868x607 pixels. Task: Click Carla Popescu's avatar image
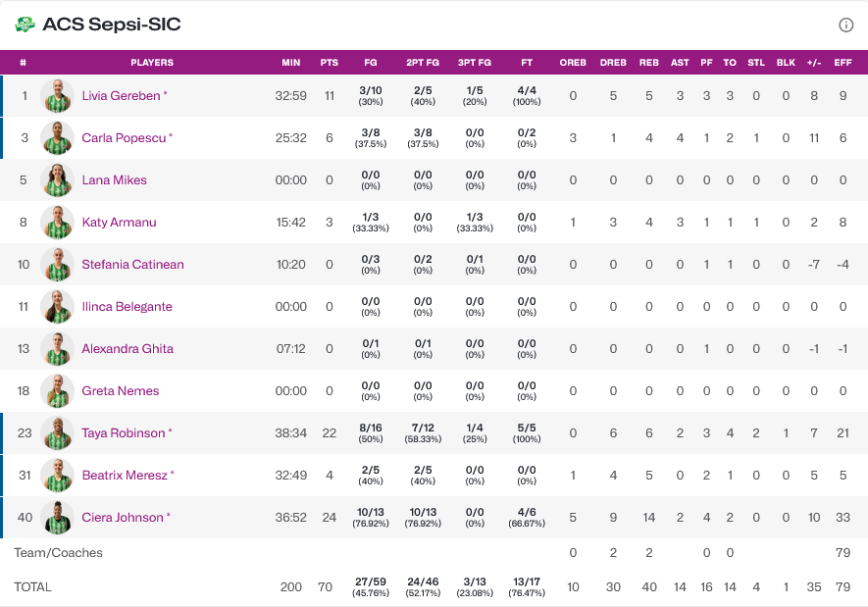[58, 138]
